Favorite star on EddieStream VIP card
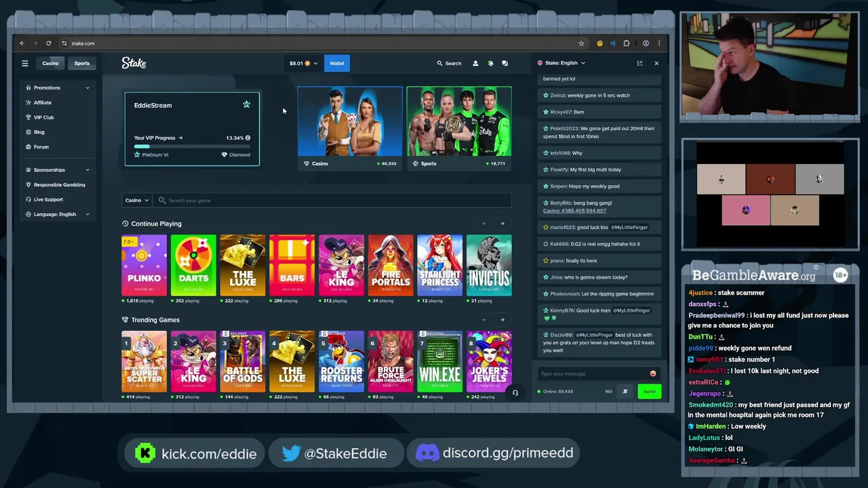The image size is (868, 488). [246, 104]
